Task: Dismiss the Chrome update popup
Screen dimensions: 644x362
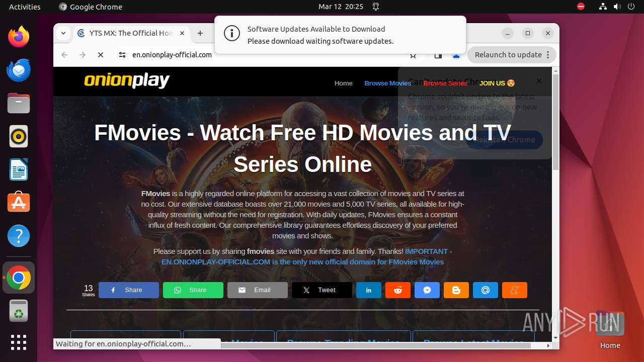Action: point(539,81)
